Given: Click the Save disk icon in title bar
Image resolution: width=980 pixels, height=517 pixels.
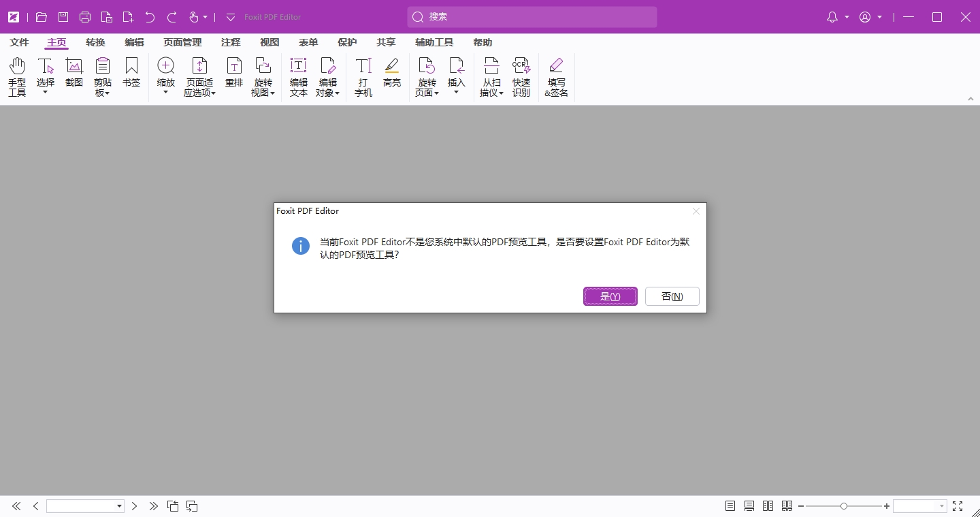Looking at the screenshot, I should pos(63,17).
